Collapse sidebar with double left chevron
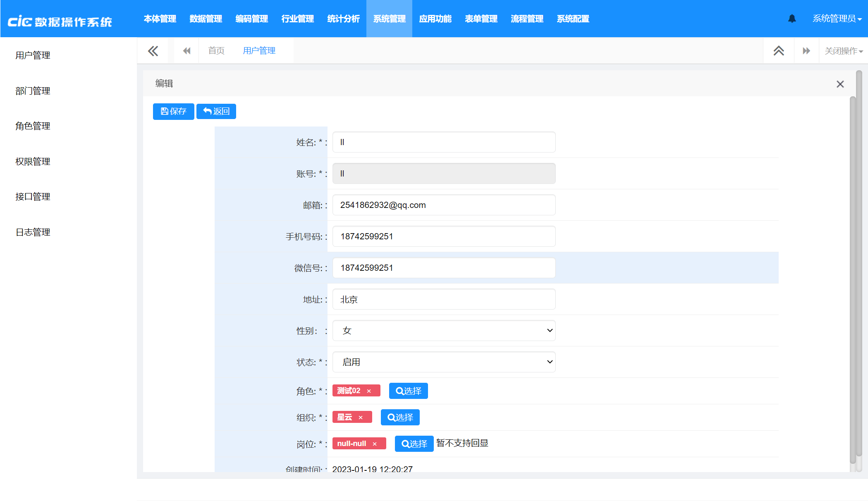 (x=153, y=51)
